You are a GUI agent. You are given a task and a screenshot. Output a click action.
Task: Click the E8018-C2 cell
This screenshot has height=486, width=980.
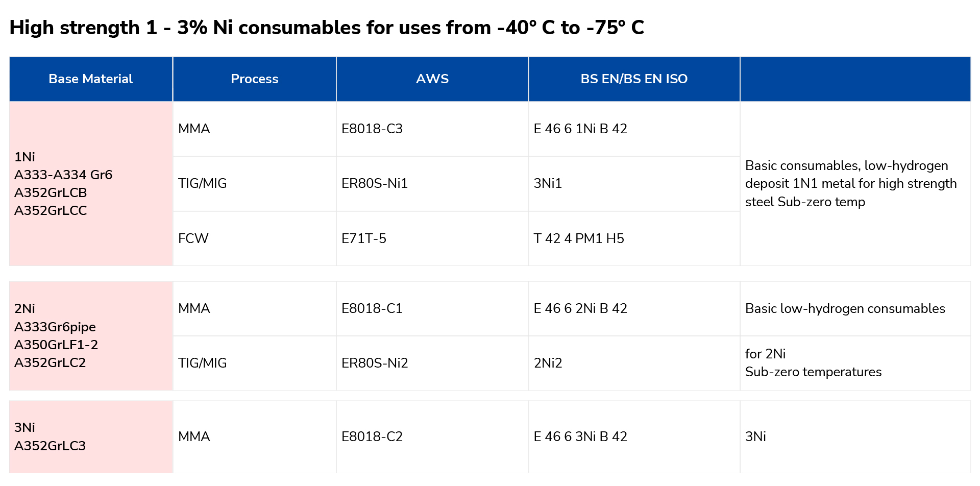(x=432, y=437)
